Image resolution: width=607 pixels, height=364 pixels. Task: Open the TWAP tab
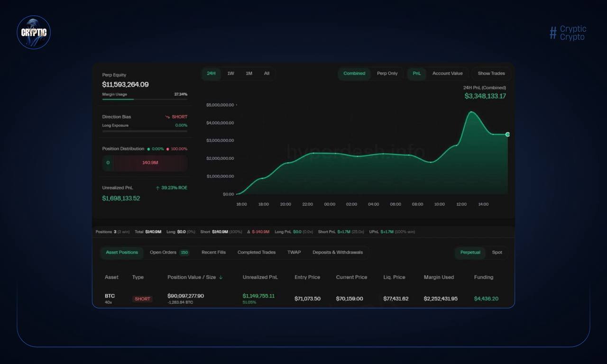[294, 253]
